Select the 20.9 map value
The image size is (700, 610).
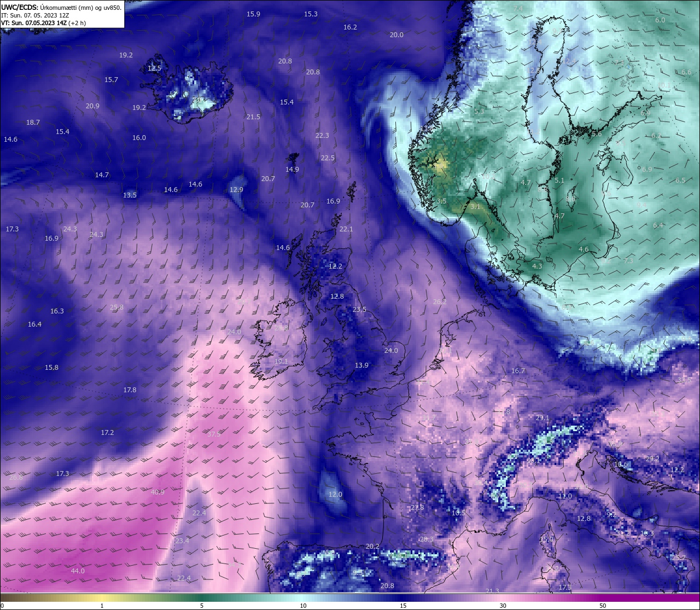click(x=92, y=106)
